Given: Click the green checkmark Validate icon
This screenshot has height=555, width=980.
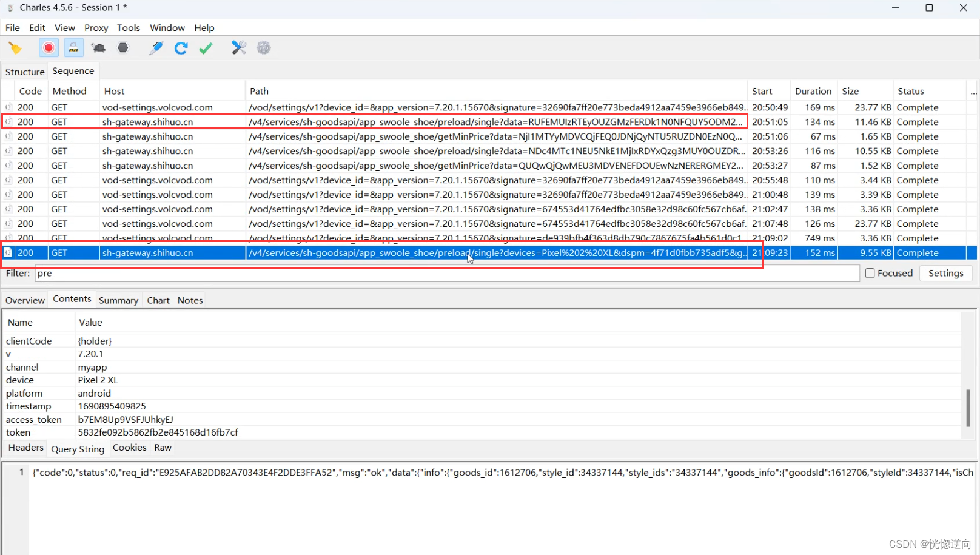Looking at the screenshot, I should (206, 48).
